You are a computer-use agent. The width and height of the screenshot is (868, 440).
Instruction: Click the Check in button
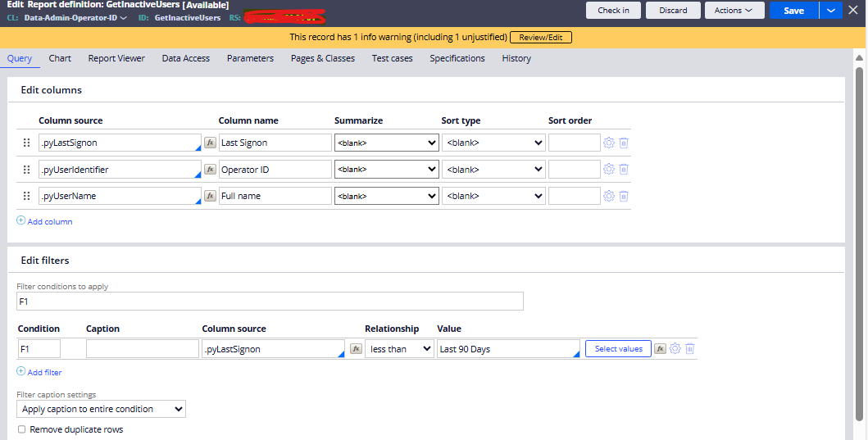(613, 10)
